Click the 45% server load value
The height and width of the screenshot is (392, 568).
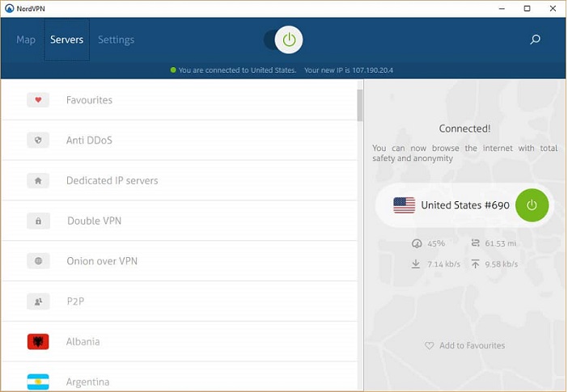click(436, 243)
